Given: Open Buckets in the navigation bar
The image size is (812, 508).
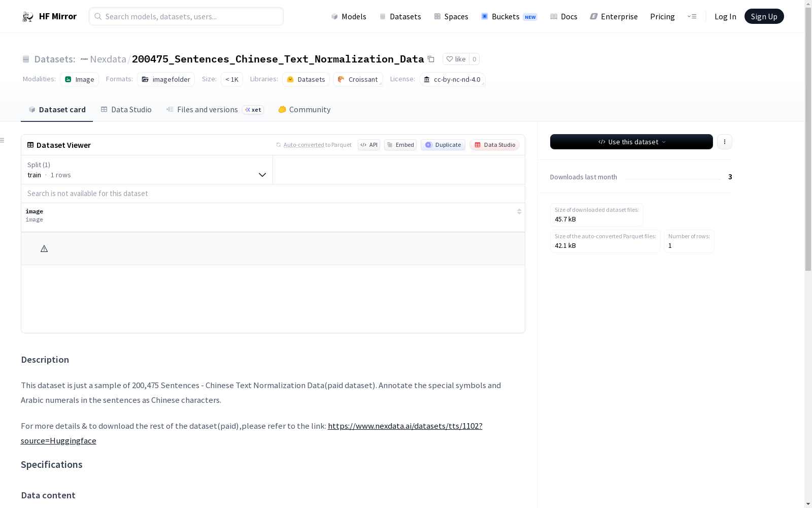Looking at the screenshot, I should [509, 16].
